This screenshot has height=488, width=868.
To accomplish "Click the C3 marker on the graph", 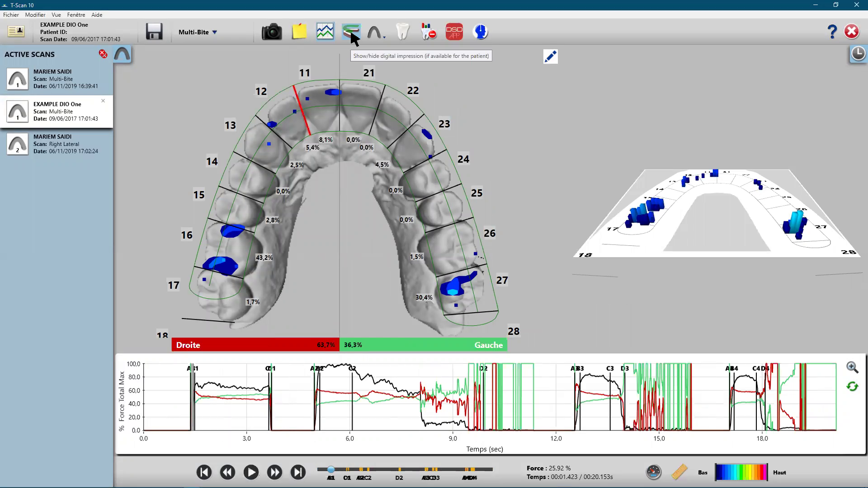I will pyautogui.click(x=610, y=368).
